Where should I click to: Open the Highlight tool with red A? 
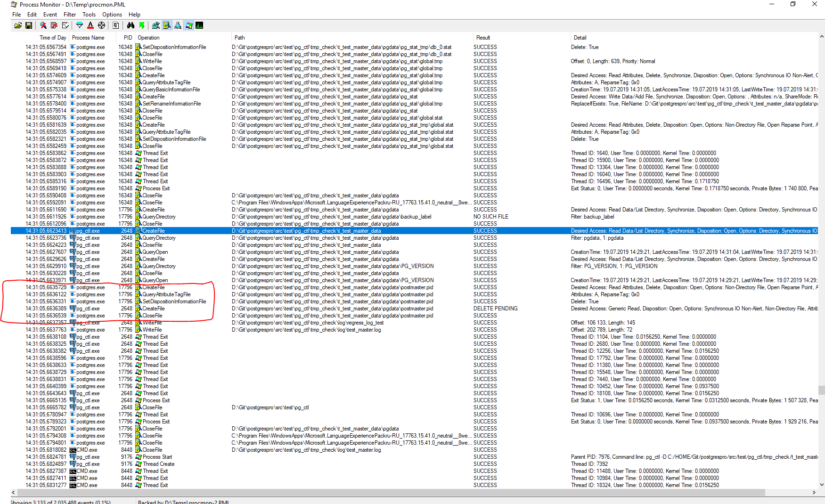coord(90,25)
